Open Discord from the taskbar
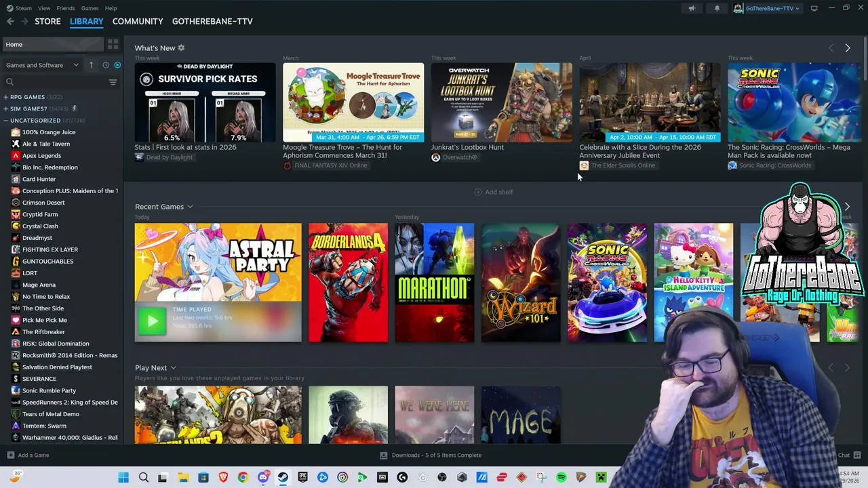The width and height of the screenshot is (868, 488). 263,478
